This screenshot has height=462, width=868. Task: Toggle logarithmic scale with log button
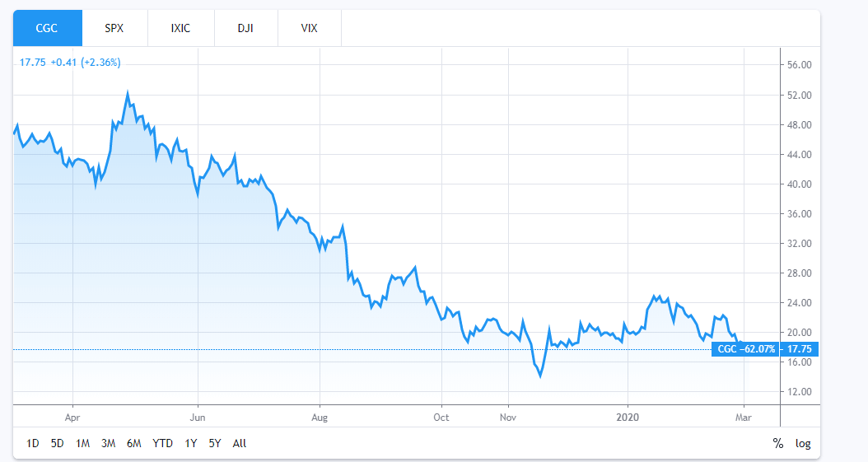click(x=803, y=443)
